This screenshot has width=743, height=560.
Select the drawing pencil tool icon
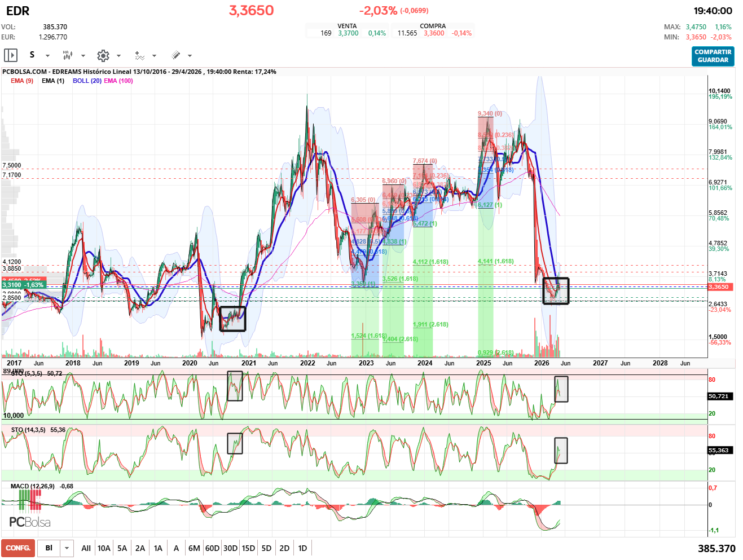click(x=175, y=55)
